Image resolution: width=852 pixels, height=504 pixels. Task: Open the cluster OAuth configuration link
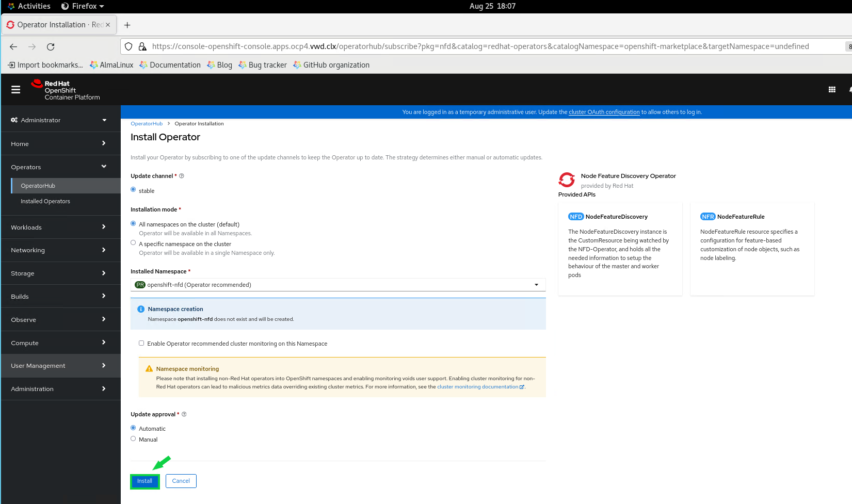(x=604, y=112)
